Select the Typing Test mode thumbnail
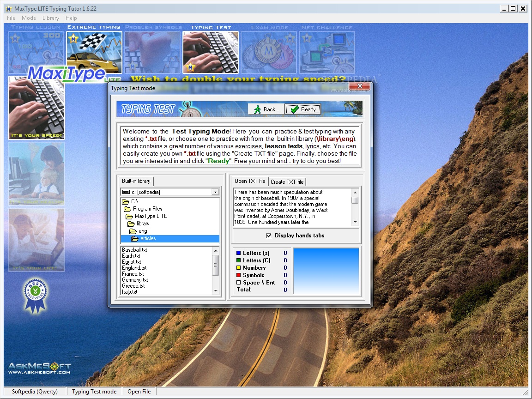 click(x=211, y=52)
